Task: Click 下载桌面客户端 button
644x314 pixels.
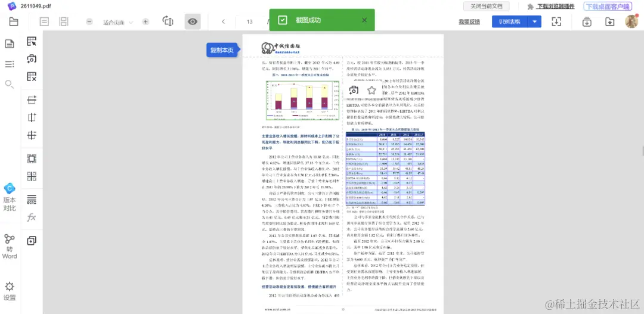Action: tap(608, 6)
